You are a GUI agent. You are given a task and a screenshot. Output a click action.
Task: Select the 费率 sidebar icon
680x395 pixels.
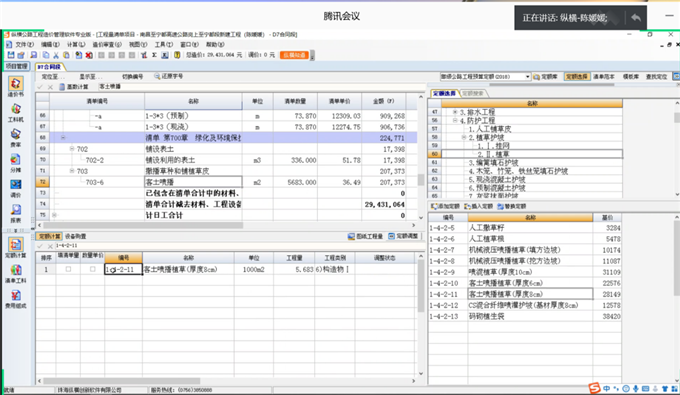click(x=16, y=137)
